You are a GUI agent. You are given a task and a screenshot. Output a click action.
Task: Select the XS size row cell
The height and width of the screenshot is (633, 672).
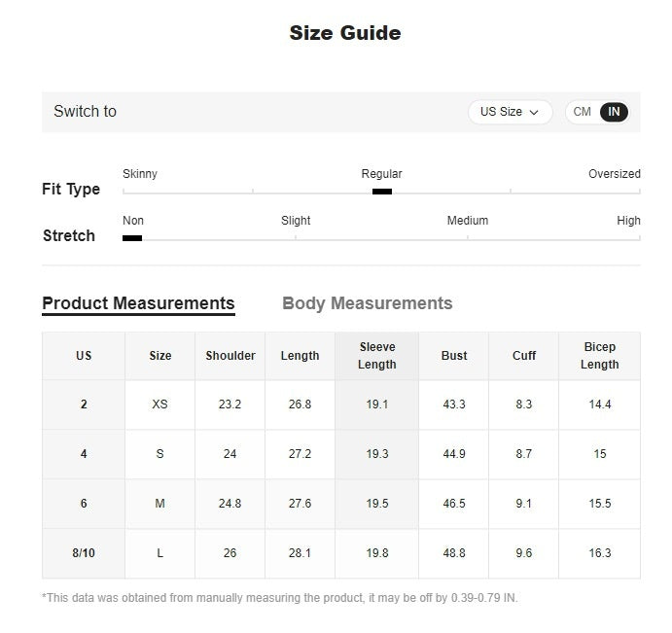160,404
